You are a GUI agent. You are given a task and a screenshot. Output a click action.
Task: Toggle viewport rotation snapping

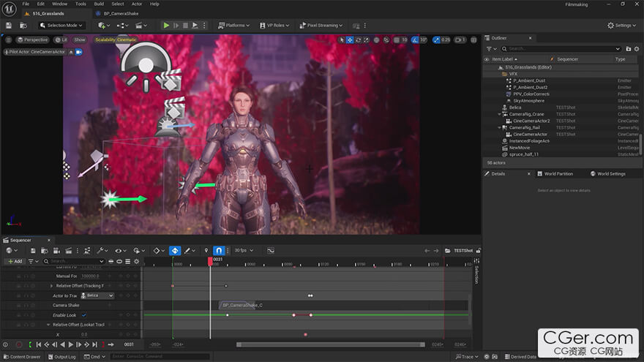415,39
